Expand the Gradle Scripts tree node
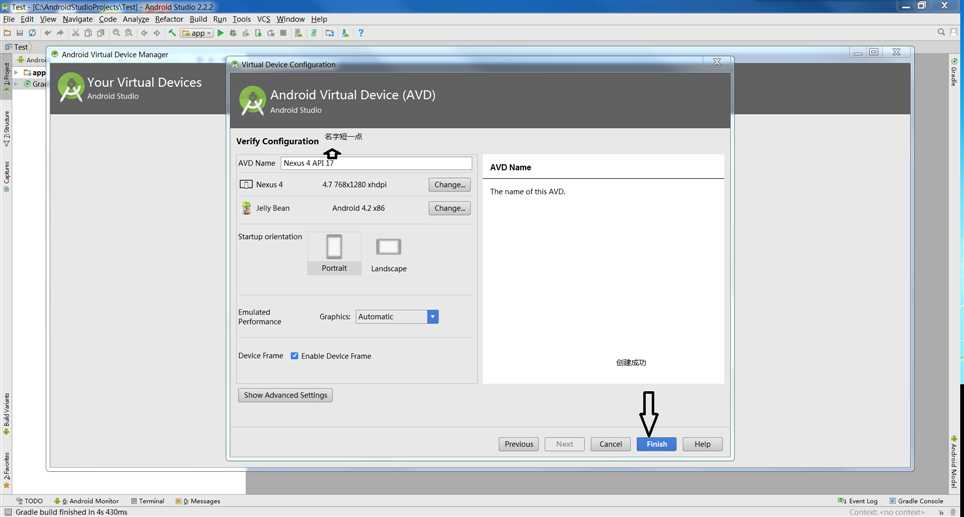 [x=17, y=84]
